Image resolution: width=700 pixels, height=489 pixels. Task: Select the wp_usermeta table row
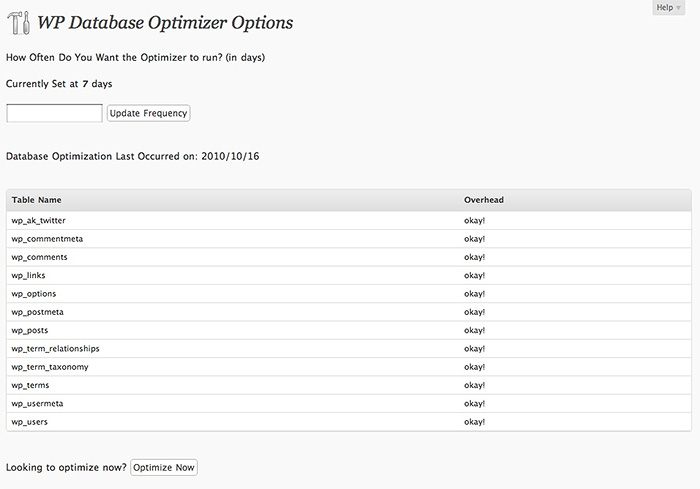[x=349, y=404]
